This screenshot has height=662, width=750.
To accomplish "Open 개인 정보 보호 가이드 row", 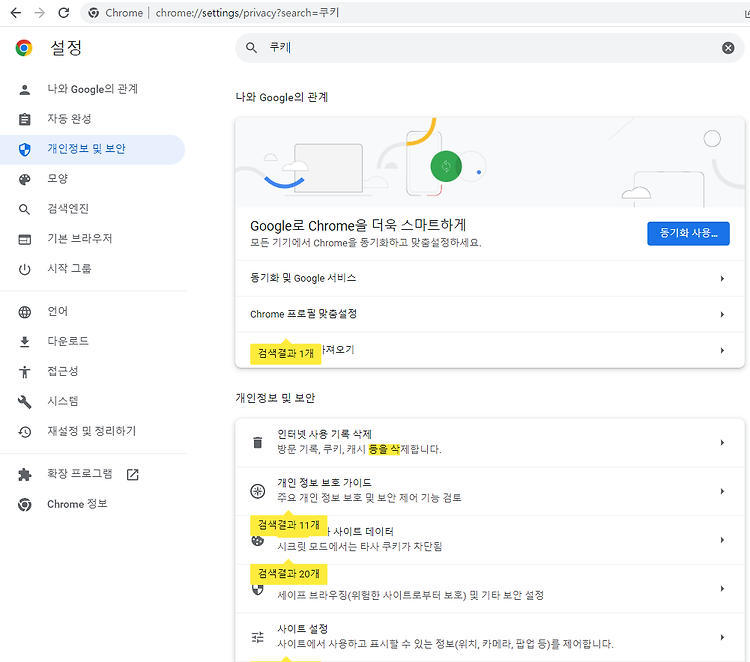I will click(490, 491).
